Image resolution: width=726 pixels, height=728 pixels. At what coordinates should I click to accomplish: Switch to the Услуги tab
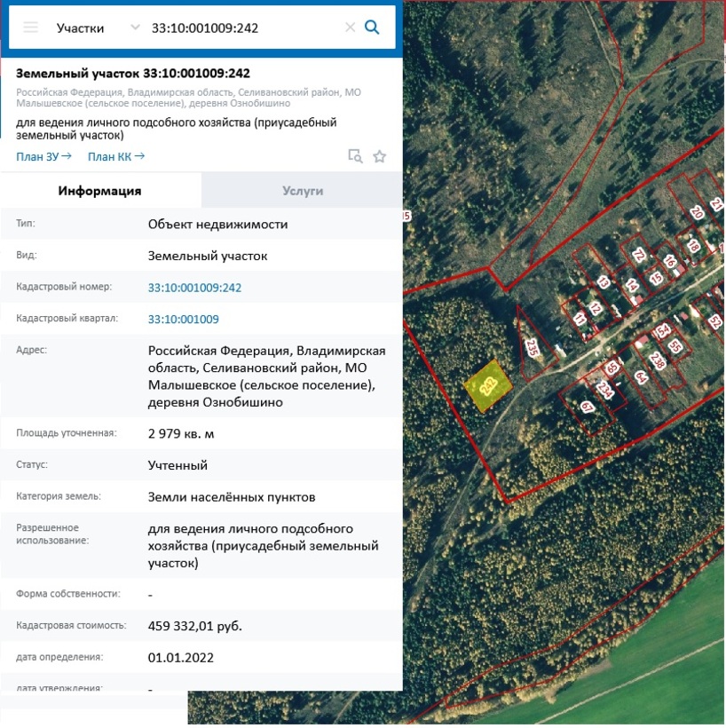point(302,191)
